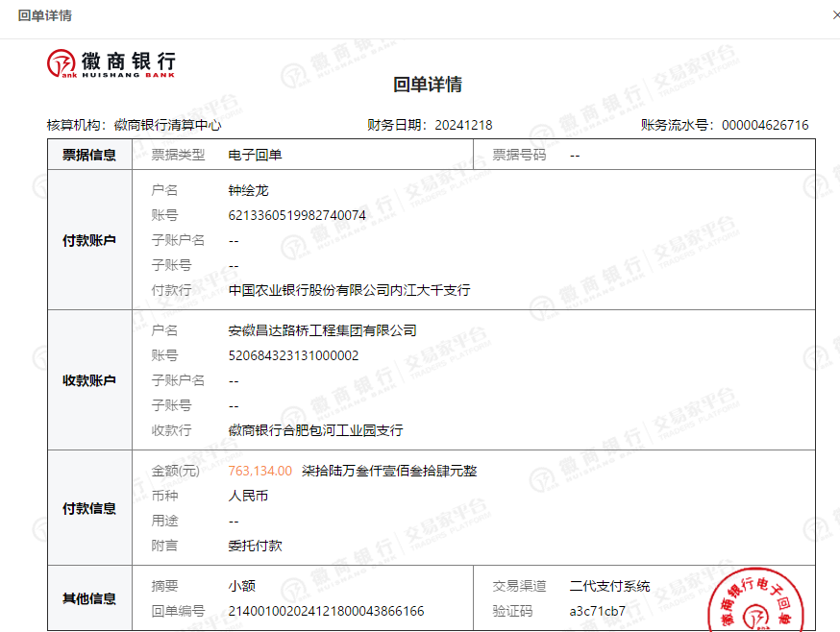The width and height of the screenshot is (840, 632).
Task: Click the transaction serial number 000004626716
Action: pyautogui.click(x=764, y=125)
